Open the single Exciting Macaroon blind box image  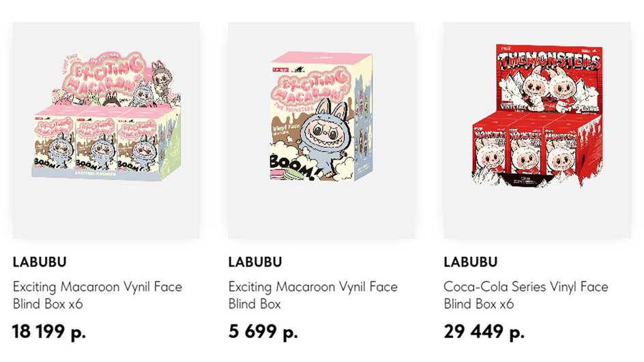(x=321, y=130)
